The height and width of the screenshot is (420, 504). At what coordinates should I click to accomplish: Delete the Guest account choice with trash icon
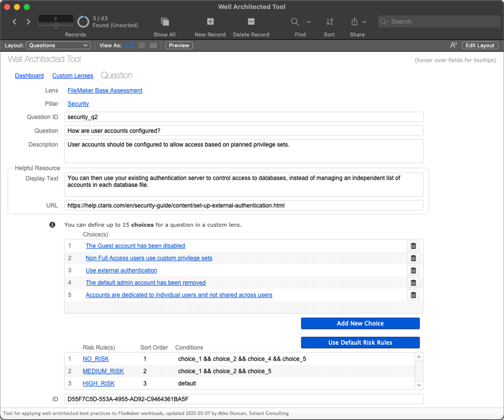pyautogui.click(x=413, y=246)
